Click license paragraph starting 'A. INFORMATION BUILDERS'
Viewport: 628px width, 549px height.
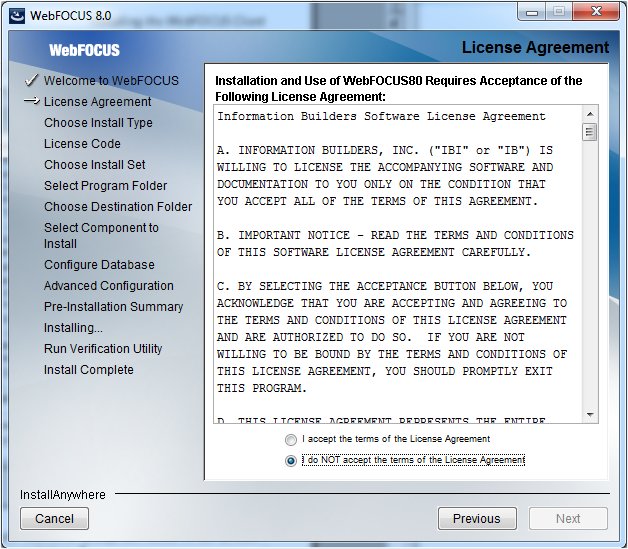click(385, 176)
